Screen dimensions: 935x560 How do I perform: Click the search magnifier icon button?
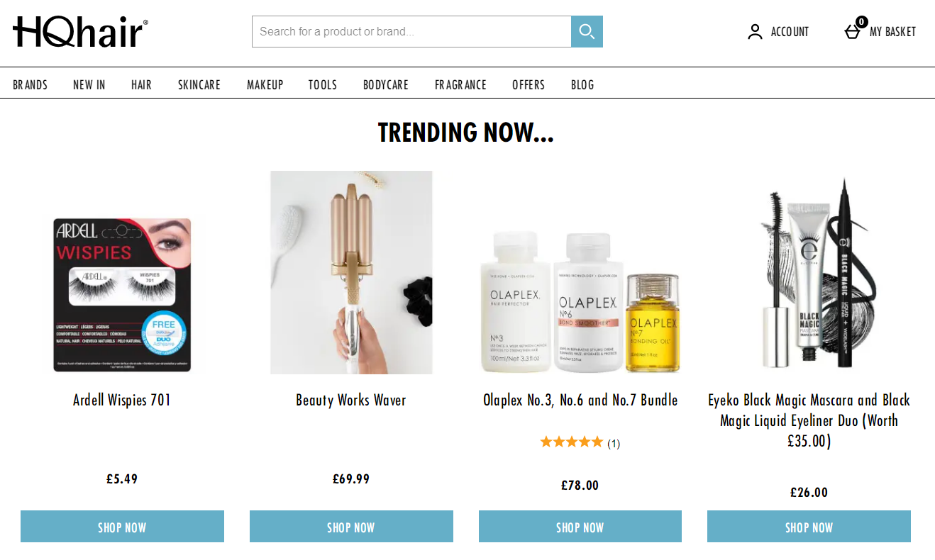pyautogui.click(x=587, y=31)
